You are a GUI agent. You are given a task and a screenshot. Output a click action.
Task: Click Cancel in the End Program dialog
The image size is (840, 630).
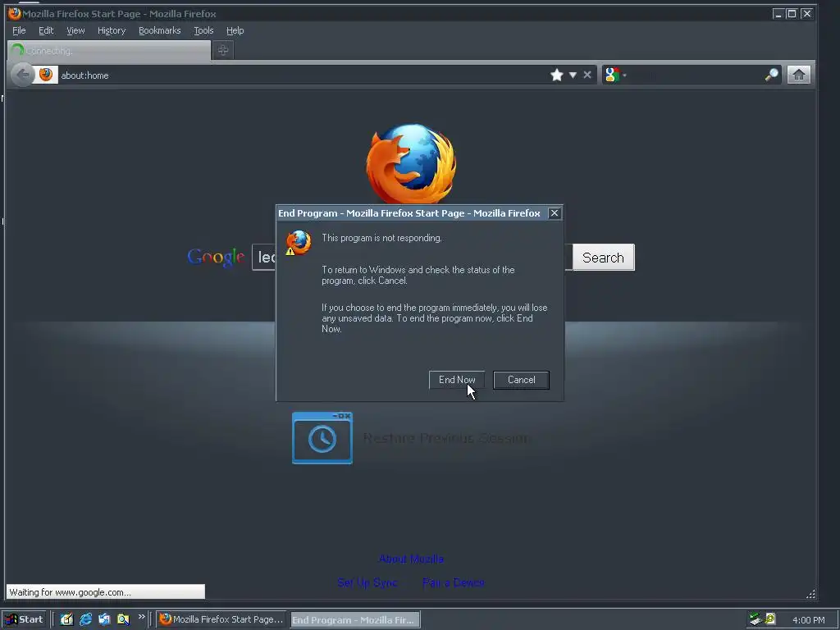coord(521,380)
